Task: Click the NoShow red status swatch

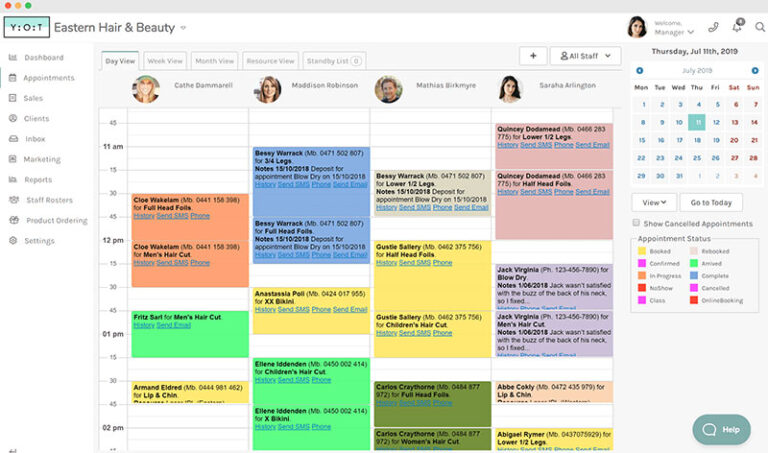Action: coord(642,288)
